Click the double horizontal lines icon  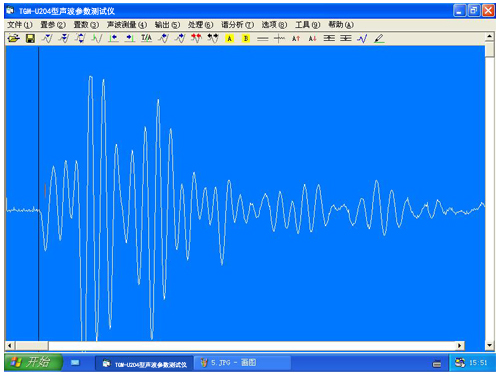click(x=263, y=39)
